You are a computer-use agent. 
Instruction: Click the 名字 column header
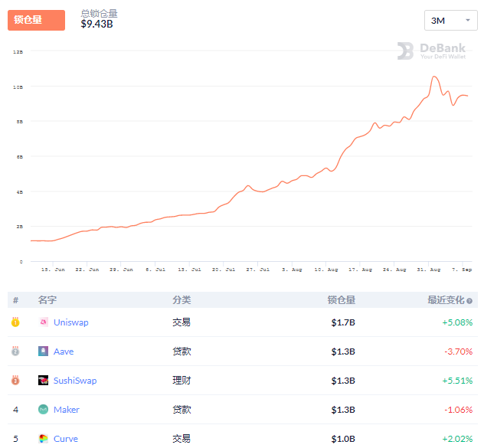coord(47,299)
